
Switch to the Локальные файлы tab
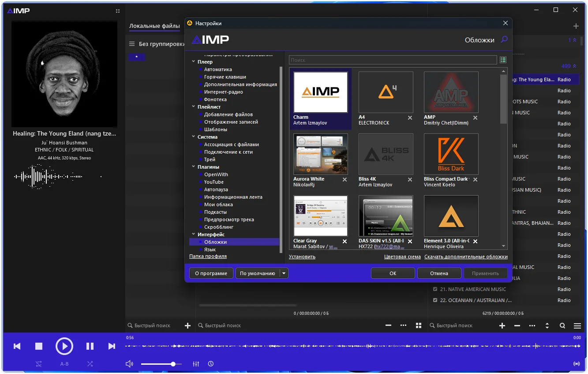[x=154, y=26]
